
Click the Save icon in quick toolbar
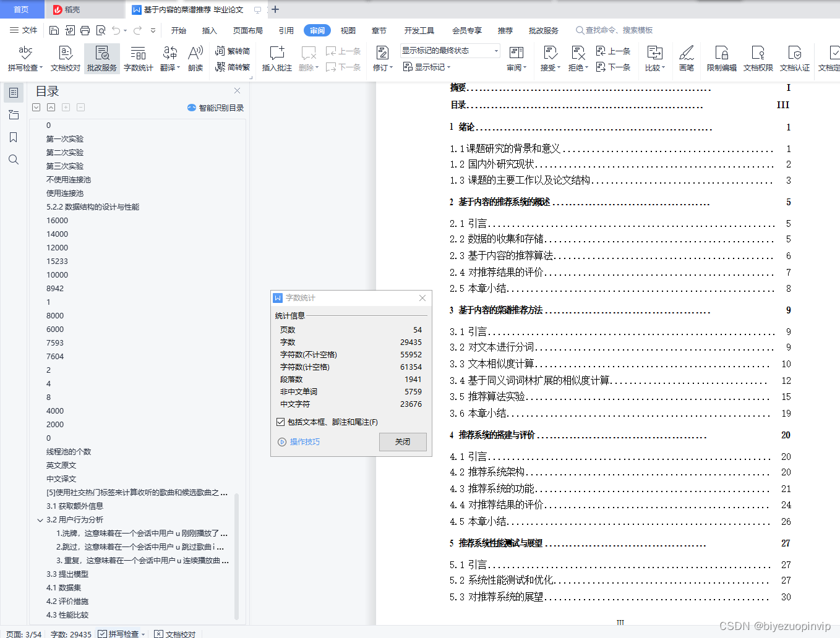tap(54, 30)
